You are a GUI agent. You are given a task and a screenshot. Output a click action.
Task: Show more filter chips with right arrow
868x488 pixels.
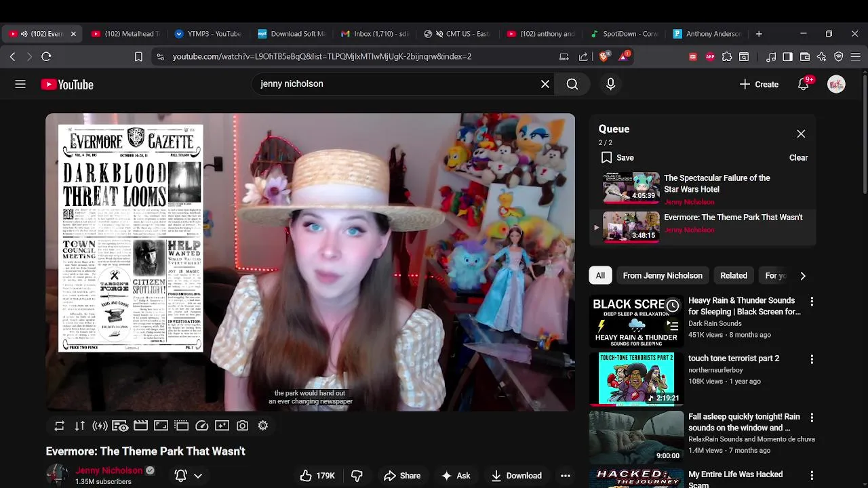[x=803, y=276]
